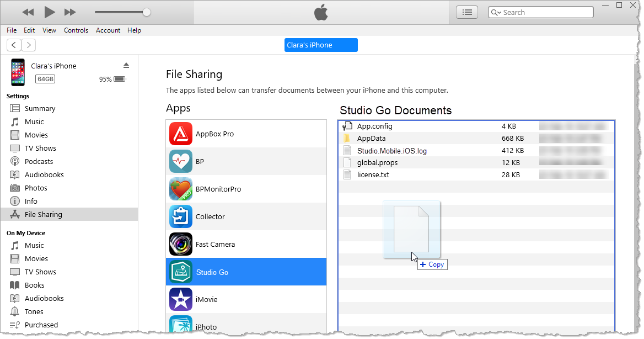Click the Studio Go Documents heading
644x339 pixels.
[x=395, y=110]
